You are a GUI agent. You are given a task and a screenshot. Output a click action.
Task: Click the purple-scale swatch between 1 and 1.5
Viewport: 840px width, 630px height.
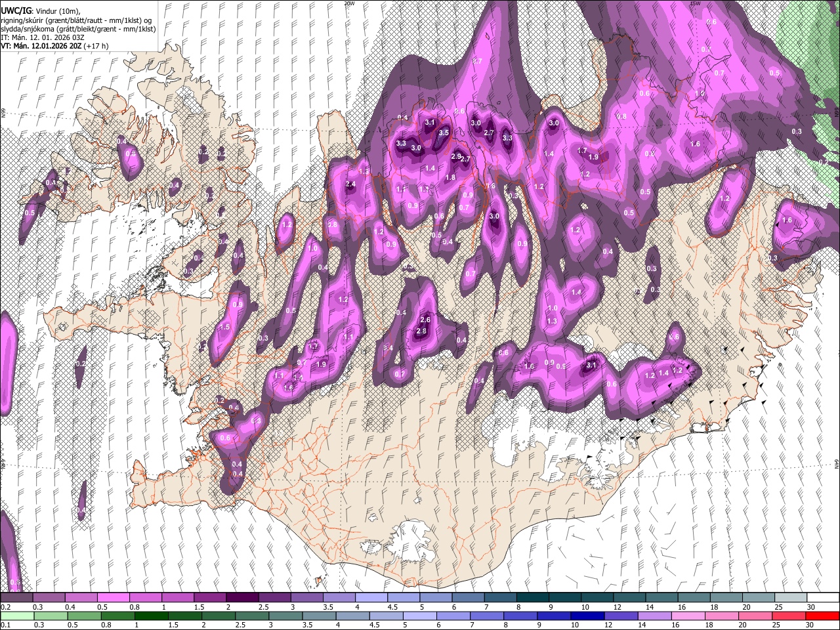(x=177, y=598)
